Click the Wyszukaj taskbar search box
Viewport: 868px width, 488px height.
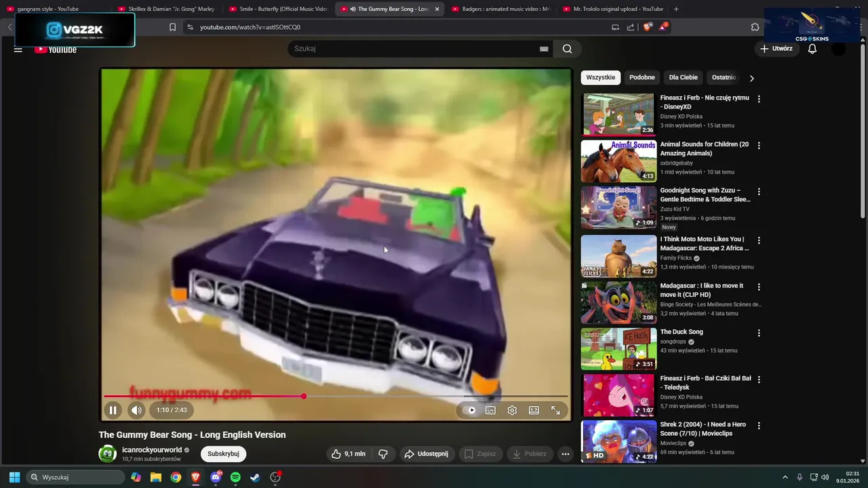point(75,477)
